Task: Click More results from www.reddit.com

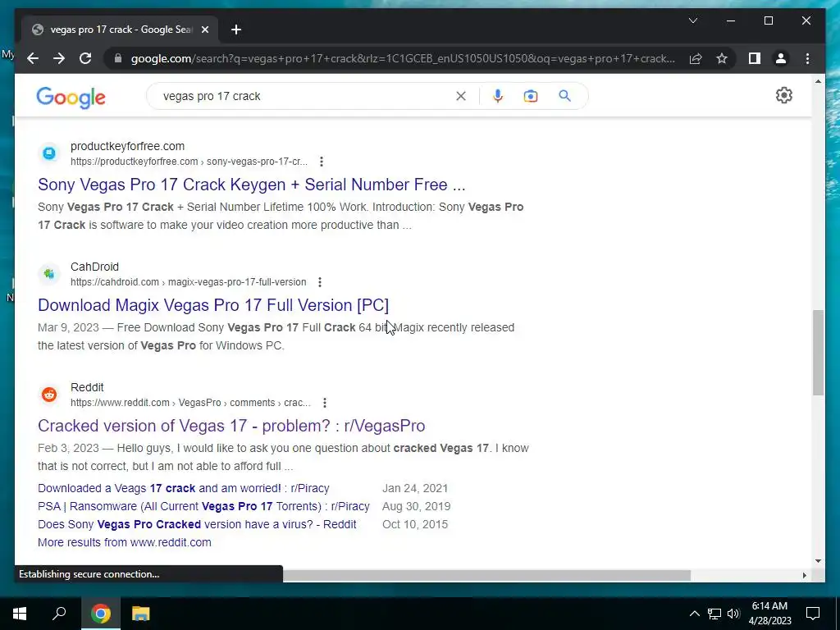Action: (x=125, y=542)
